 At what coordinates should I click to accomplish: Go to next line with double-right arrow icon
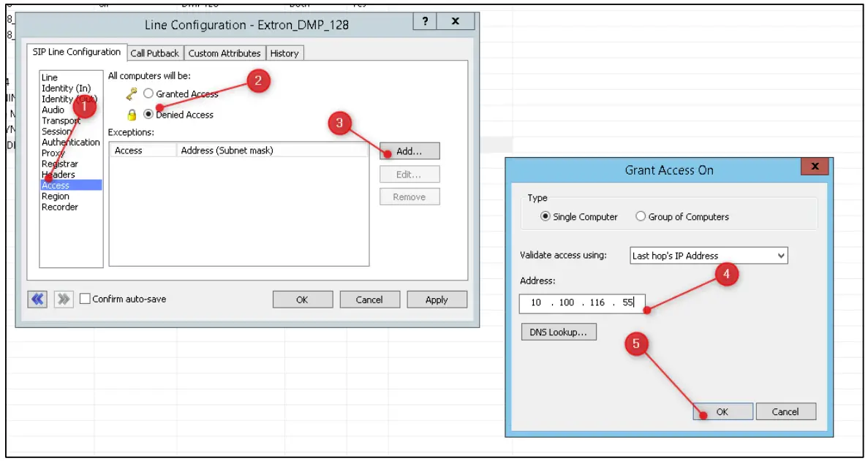tap(64, 299)
